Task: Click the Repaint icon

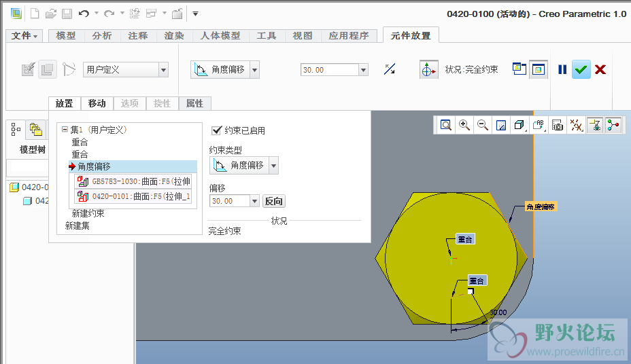Action: (x=501, y=125)
